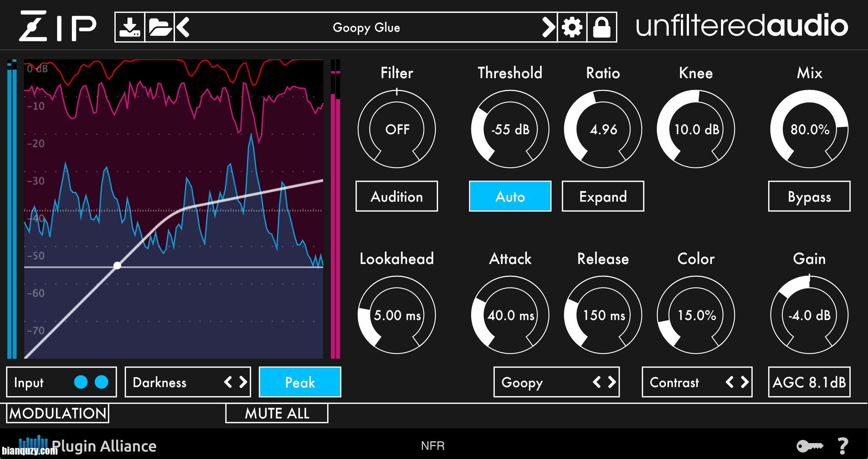Click the -30 dB scale label

[x=36, y=181]
